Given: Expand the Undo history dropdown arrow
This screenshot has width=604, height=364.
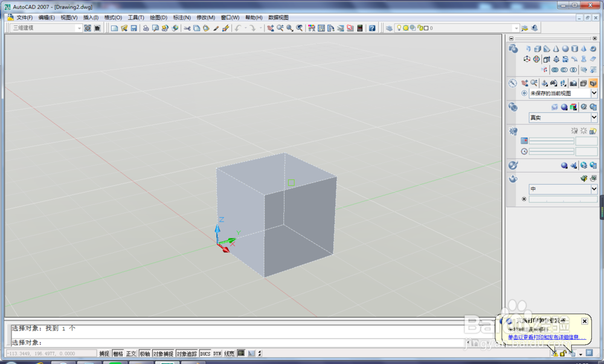Looking at the screenshot, I should 245,28.
